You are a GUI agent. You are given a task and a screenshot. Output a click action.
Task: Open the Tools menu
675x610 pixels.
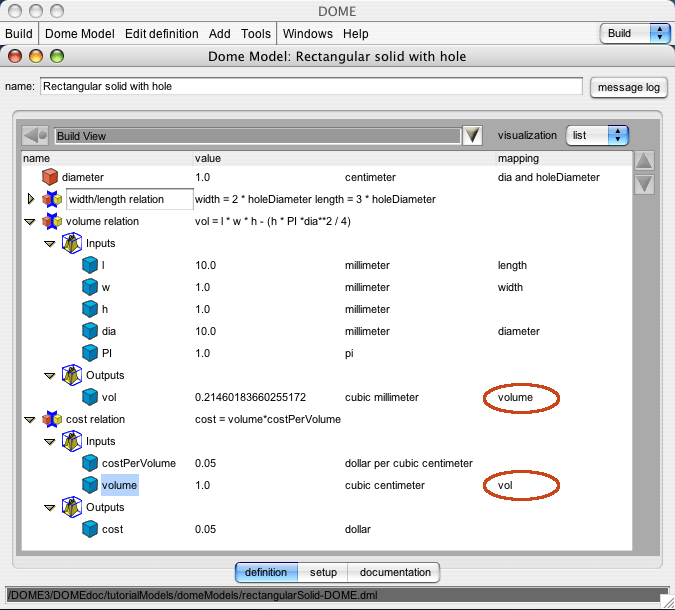(x=256, y=34)
